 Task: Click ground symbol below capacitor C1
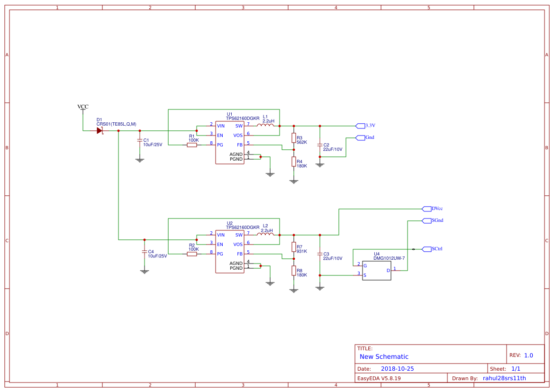click(140, 161)
